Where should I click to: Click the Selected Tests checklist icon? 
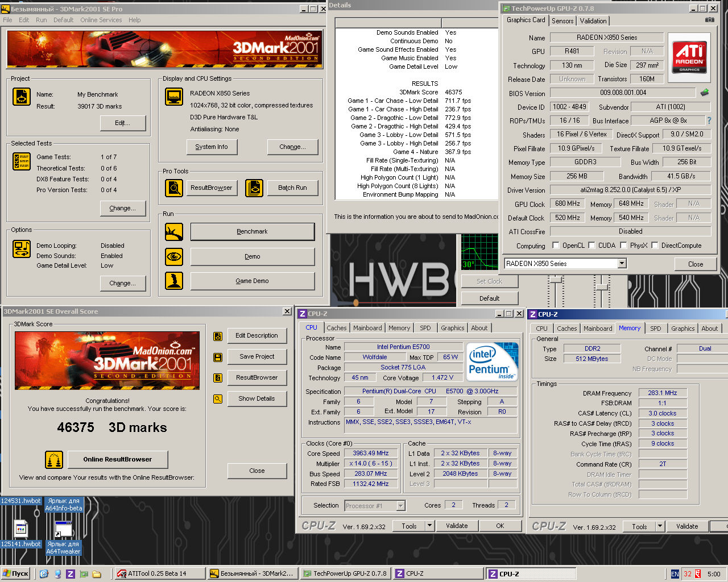22,161
